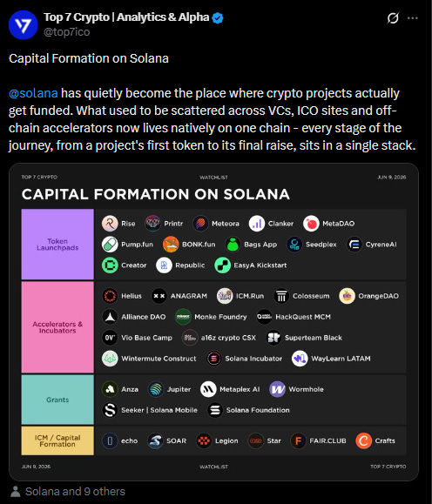432x504 pixels.
Task: View Solana and 9 others tagged
Action: tap(75, 492)
